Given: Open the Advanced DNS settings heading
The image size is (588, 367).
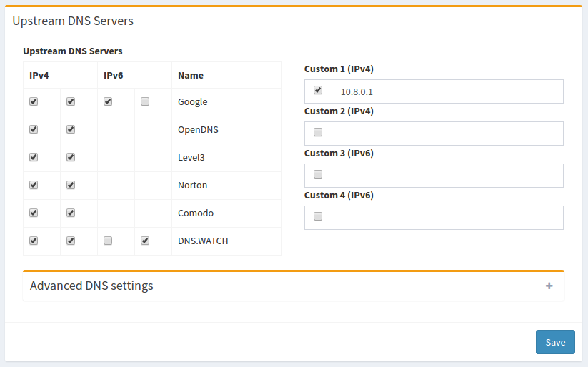Looking at the screenshot, I should click(x=91, y=286).
